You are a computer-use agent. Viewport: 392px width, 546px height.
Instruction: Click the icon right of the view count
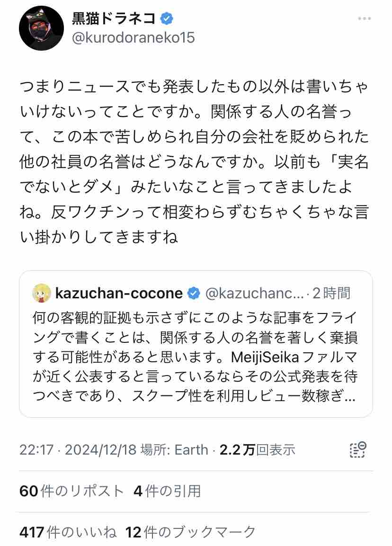pyautogui.click(x=357, y=449)
